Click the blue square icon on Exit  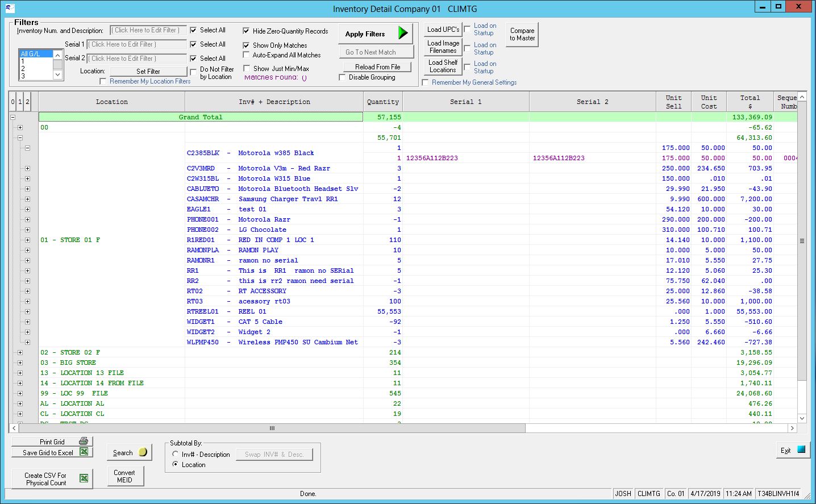point(801,449)
